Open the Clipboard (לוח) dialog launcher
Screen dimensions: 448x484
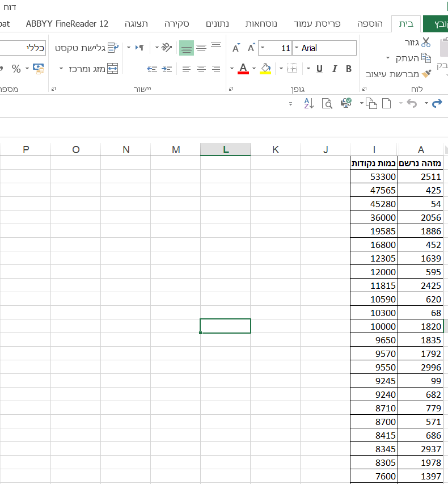[x=365, y=89]
